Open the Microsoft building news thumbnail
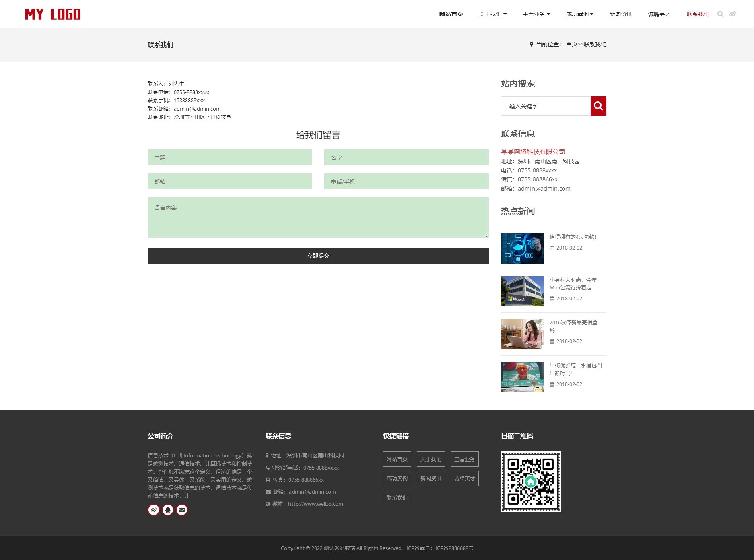Screen dimensions: 754x560 click(522, 291)
